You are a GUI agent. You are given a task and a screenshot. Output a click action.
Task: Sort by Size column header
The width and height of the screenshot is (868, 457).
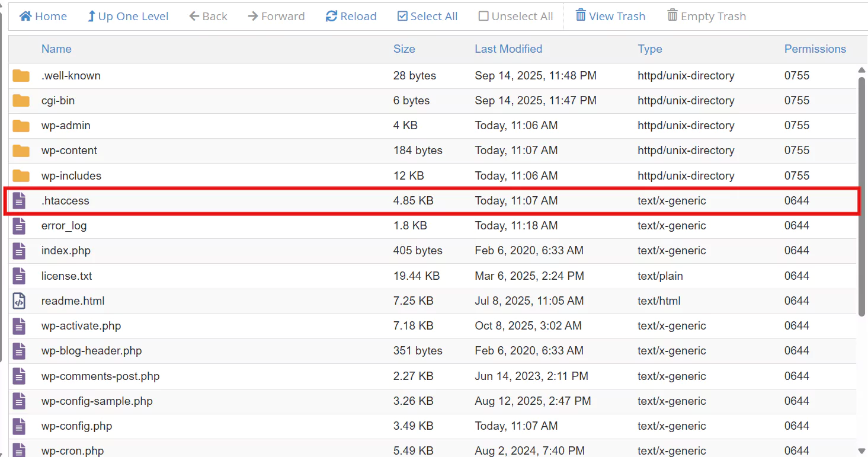point(404,49)
